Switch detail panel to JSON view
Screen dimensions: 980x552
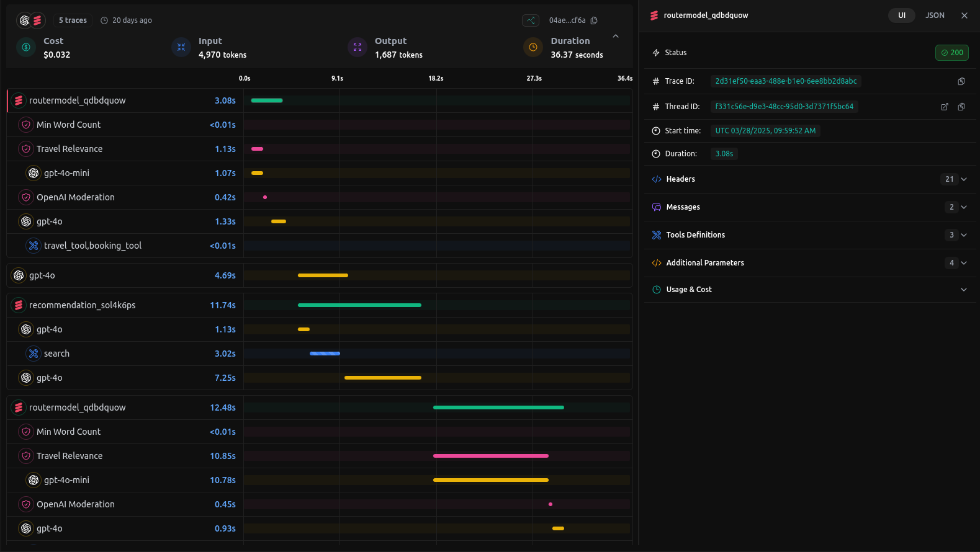coord(934,16)
